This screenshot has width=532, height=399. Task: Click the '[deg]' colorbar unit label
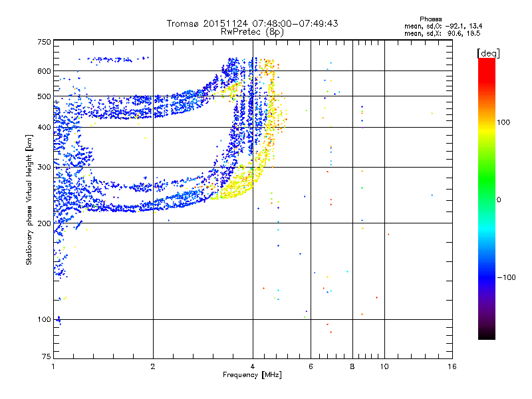point(488,53)
